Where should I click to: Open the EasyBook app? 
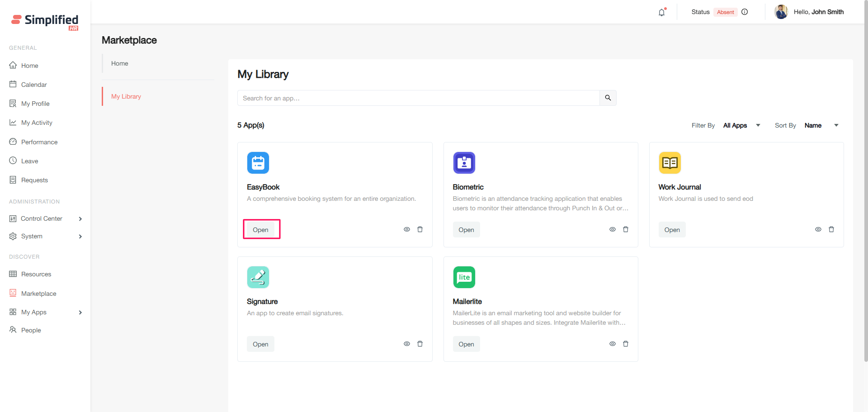coord(260,230)
